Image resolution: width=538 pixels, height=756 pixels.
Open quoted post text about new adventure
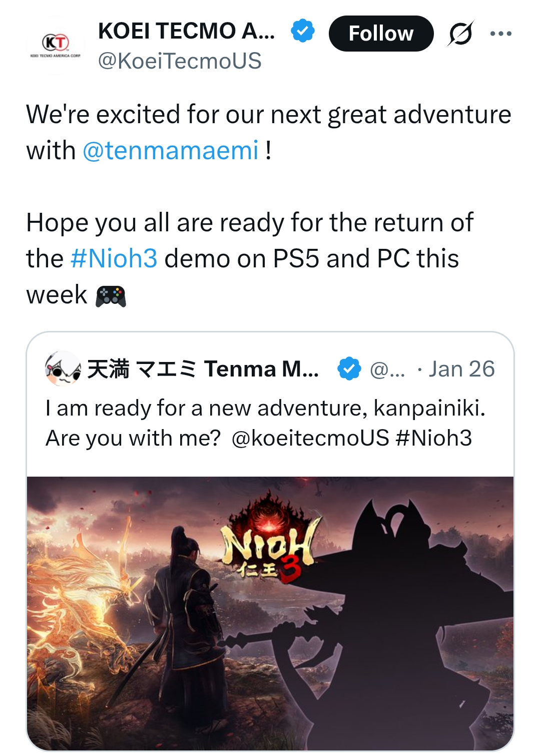pyautogui.click(x=265, y=423)
